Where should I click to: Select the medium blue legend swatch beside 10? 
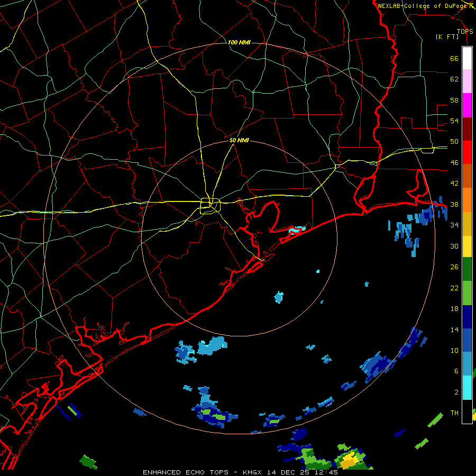pyautogui.click(x=467, y=340)
